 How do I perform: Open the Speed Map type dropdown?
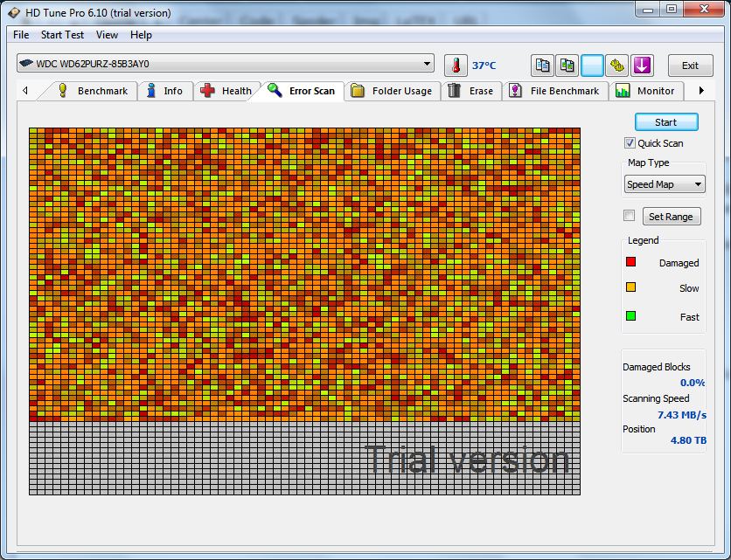pos(665,184)
